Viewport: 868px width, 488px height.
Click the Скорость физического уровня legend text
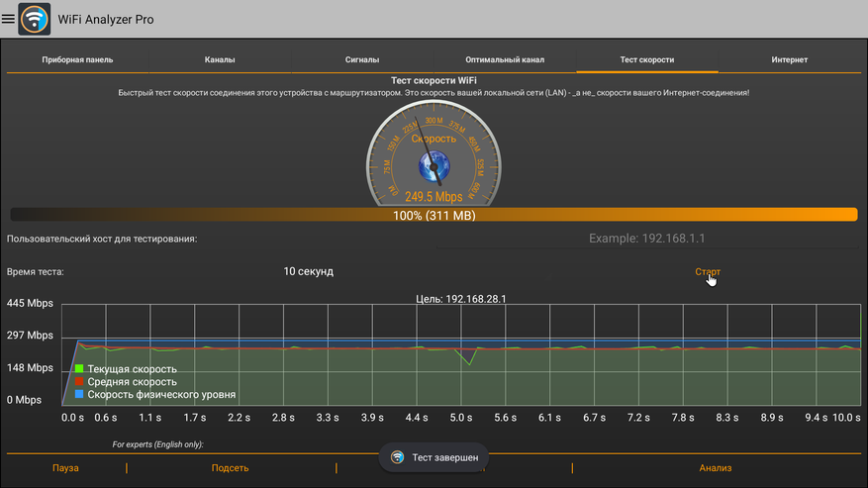(x=161, y=394)
